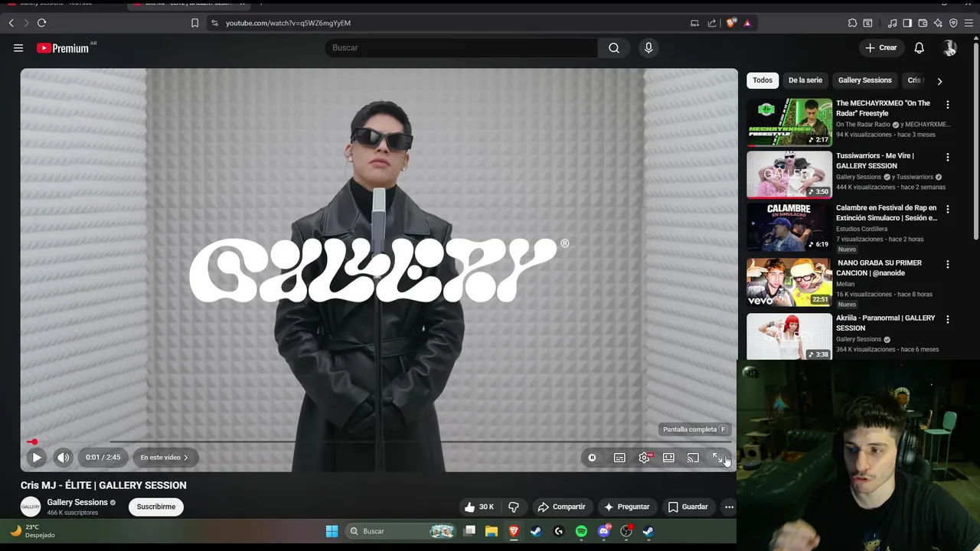Open Brave Rewards triangle icon
Image resolution: width=980 pixels, height=551 pixels.
tap(747, 23)
